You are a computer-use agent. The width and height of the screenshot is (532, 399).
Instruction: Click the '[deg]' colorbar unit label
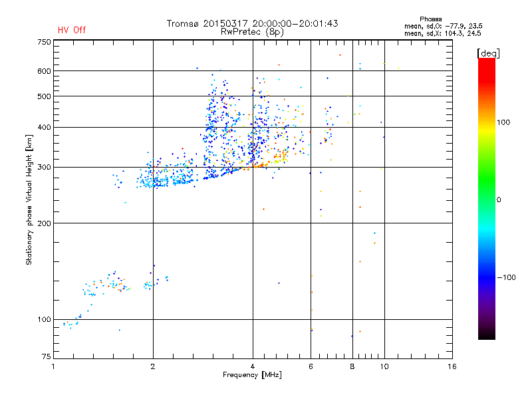pos(488,53)
